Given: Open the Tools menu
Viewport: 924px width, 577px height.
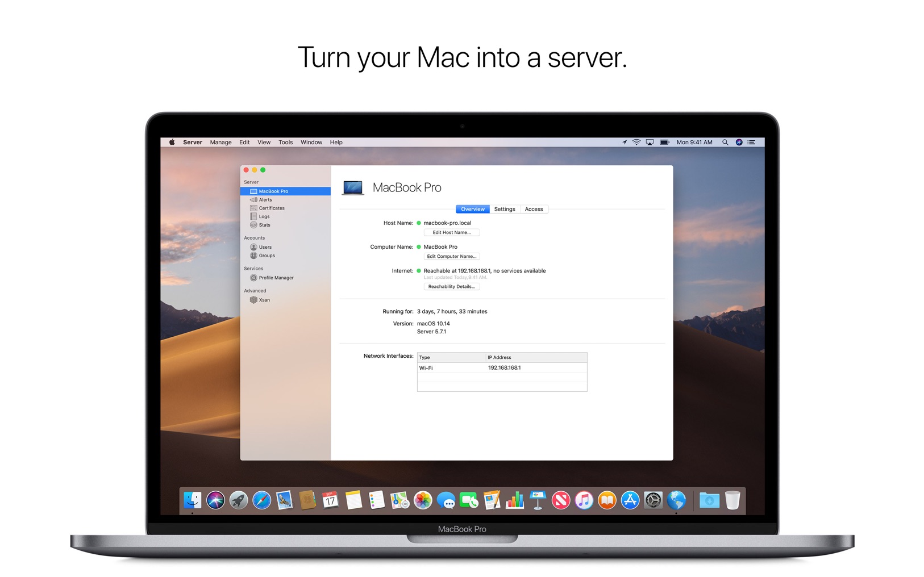Looking at the screenshot, I should (285, 143).
